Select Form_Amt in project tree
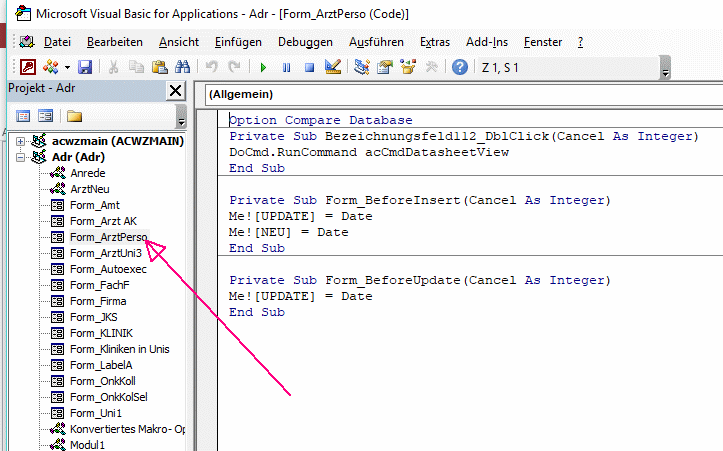This screenshot has width=723, height=451. [x=95, y=205]
